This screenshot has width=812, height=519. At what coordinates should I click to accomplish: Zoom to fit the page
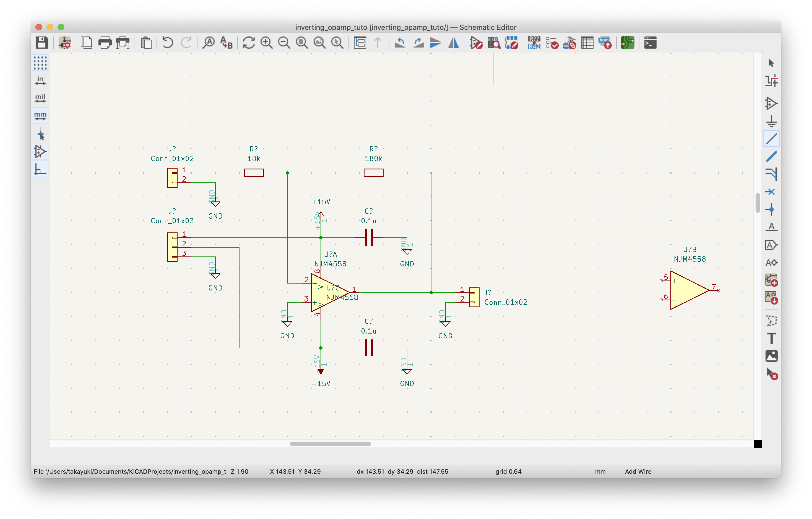click(x=302, y=43)
